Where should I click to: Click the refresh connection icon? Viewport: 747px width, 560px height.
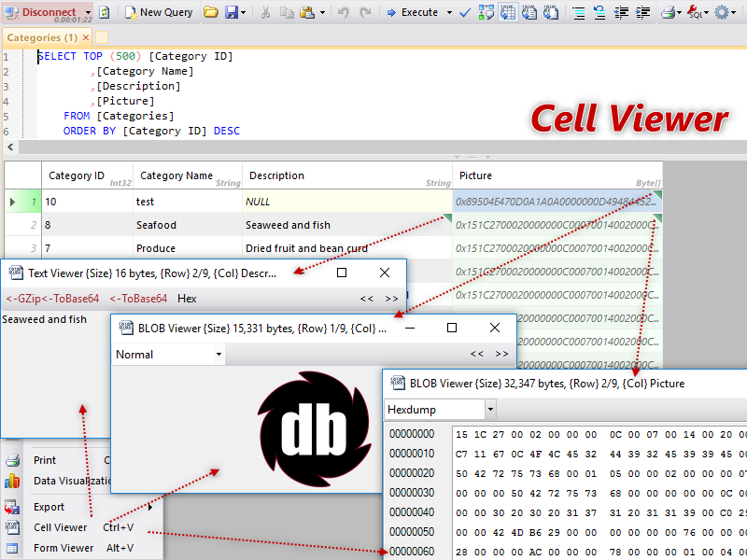coord(104,13)
